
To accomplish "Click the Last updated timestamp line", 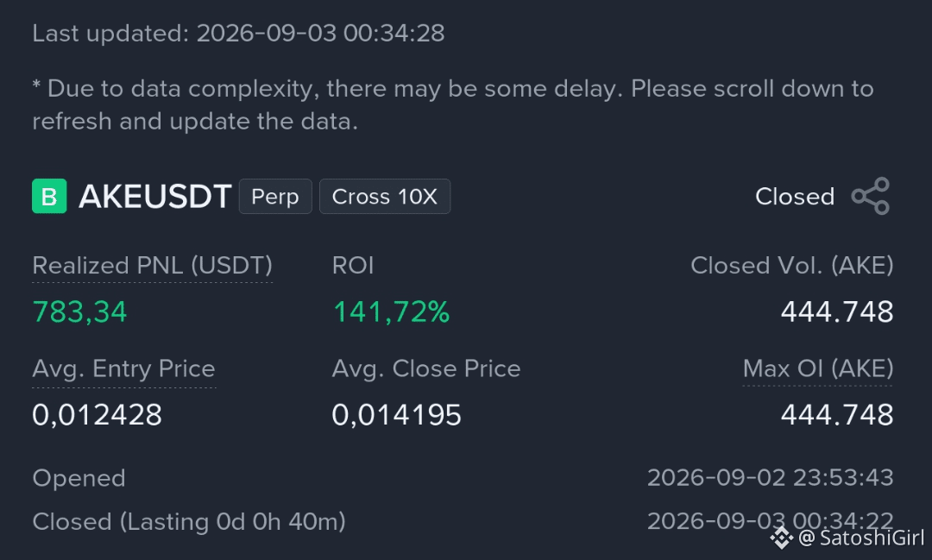I will 238,34.
